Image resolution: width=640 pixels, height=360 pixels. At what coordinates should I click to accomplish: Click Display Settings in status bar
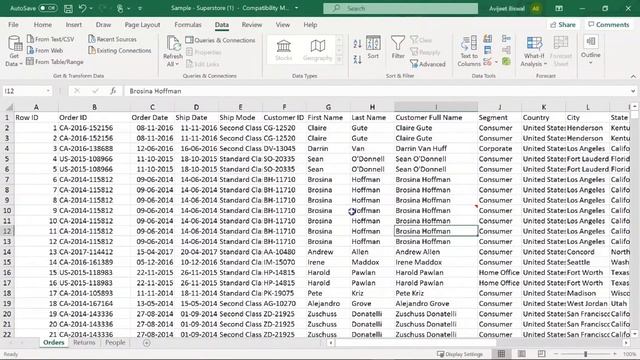point(460,354)
